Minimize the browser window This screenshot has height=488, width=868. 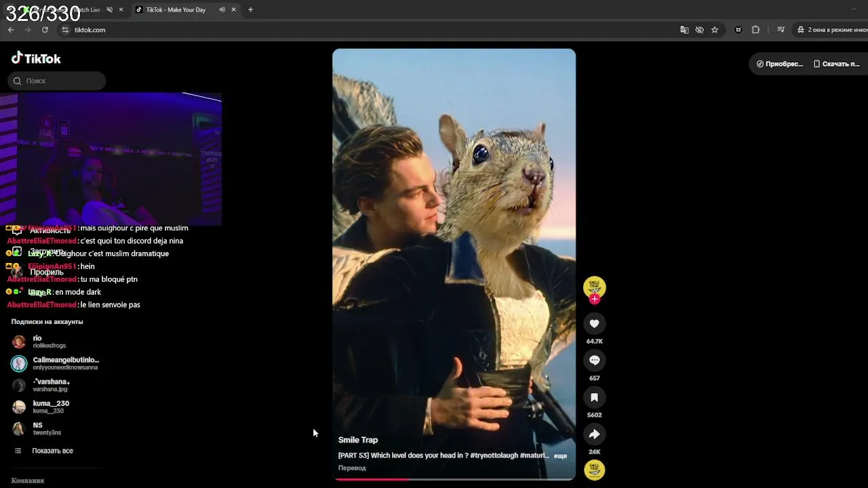(853, 9)
